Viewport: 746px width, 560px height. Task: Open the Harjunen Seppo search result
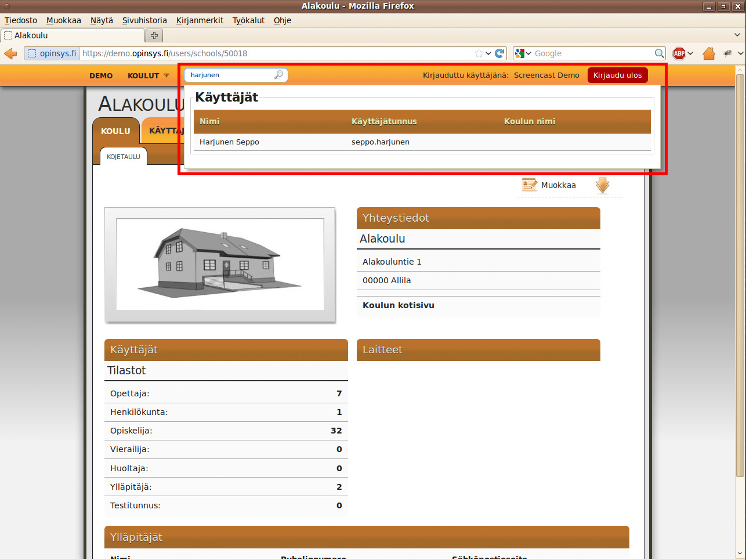pos(229,142)
